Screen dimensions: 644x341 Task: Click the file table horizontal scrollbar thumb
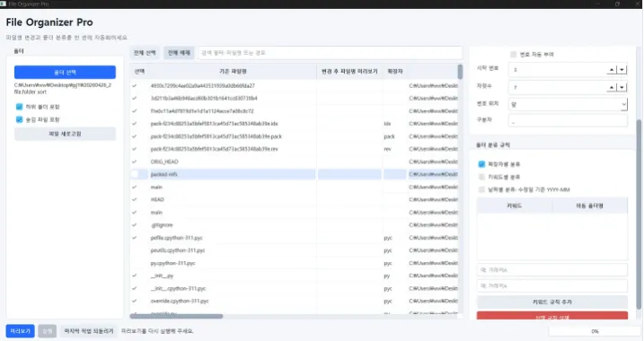[x=177, y=316]
